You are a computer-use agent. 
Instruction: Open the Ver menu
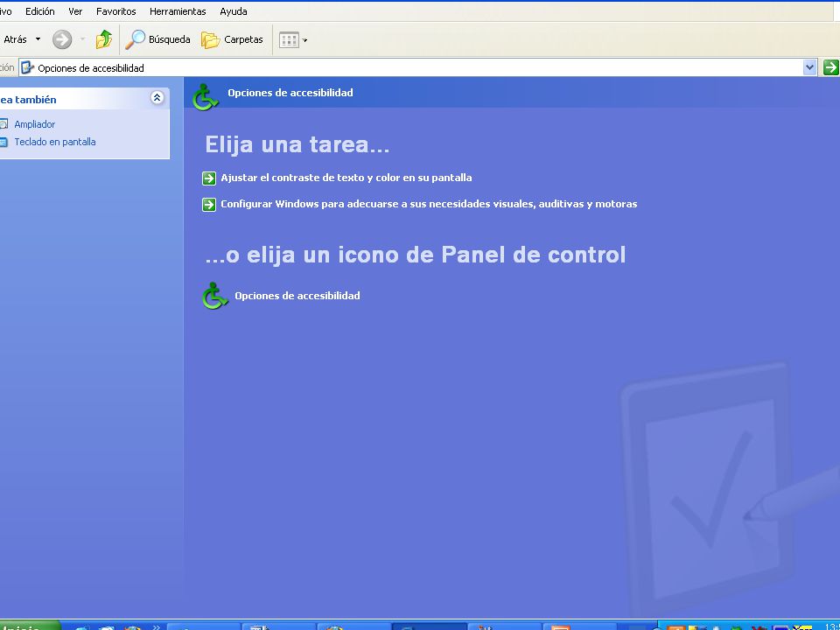pos(75,11)
